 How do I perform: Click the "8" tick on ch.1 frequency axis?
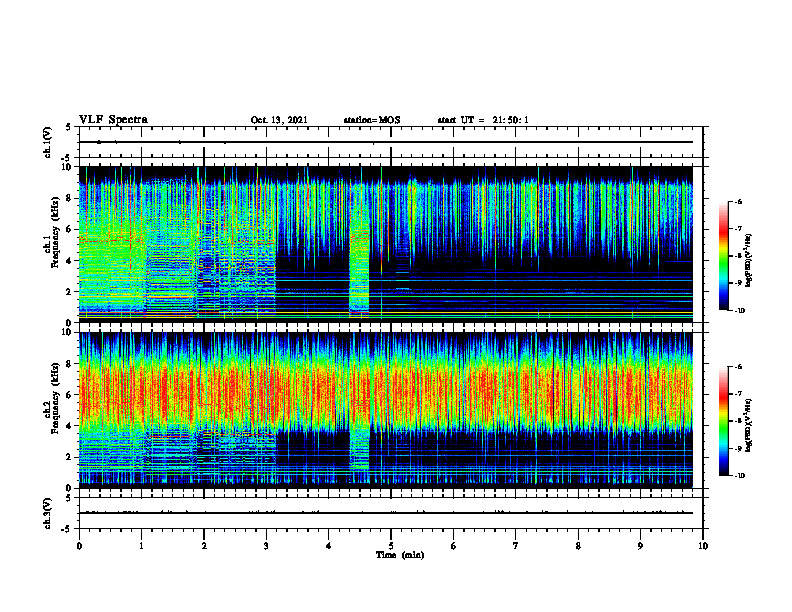point(70,198)
